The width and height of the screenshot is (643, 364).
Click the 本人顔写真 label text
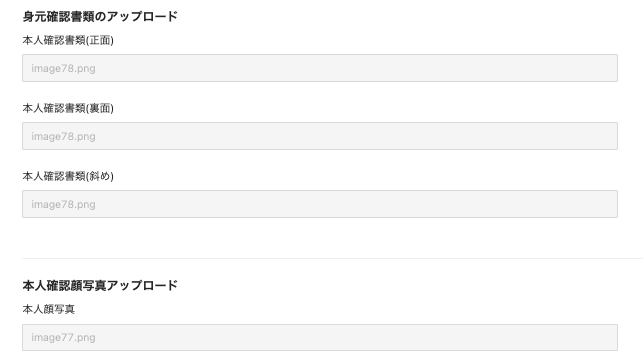(x=49, y=309)
